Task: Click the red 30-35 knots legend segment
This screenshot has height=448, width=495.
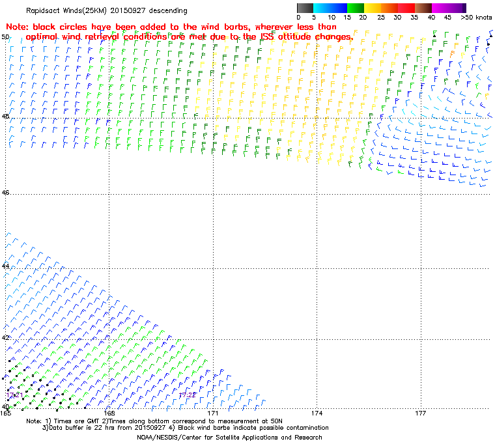Action: pos(406,8)
